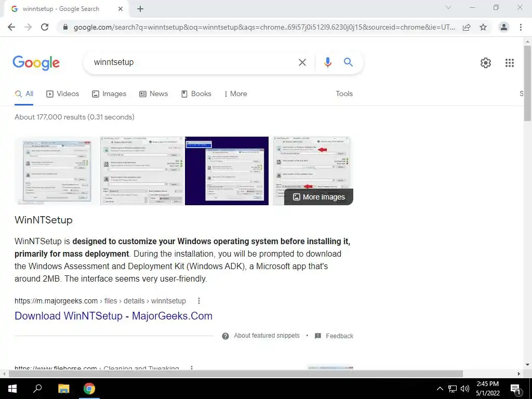Open first WinNTSetup image thumbnail
Viewport: 532px width, 399px height.
[x=57, y=171]
